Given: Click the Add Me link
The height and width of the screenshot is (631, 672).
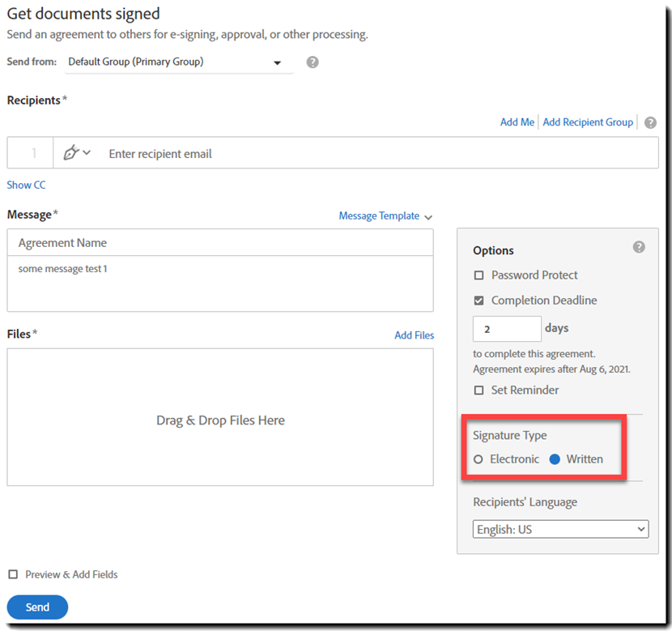Looking at the screenshot, I should tap(517, 122).
